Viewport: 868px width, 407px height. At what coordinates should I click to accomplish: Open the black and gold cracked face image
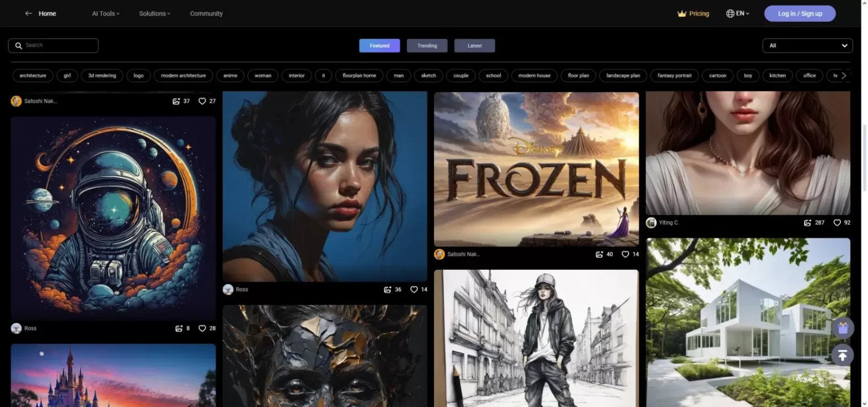click(x=325, y=356)
